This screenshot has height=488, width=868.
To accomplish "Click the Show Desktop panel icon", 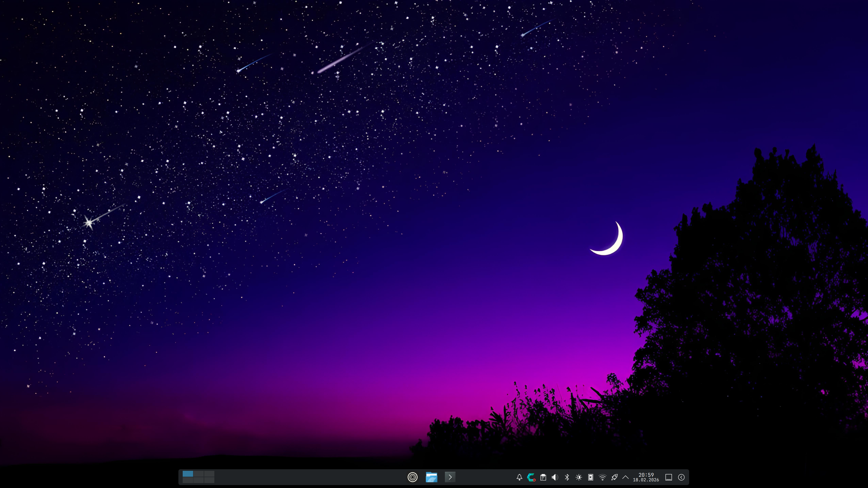I will click(x=669, y=477).
